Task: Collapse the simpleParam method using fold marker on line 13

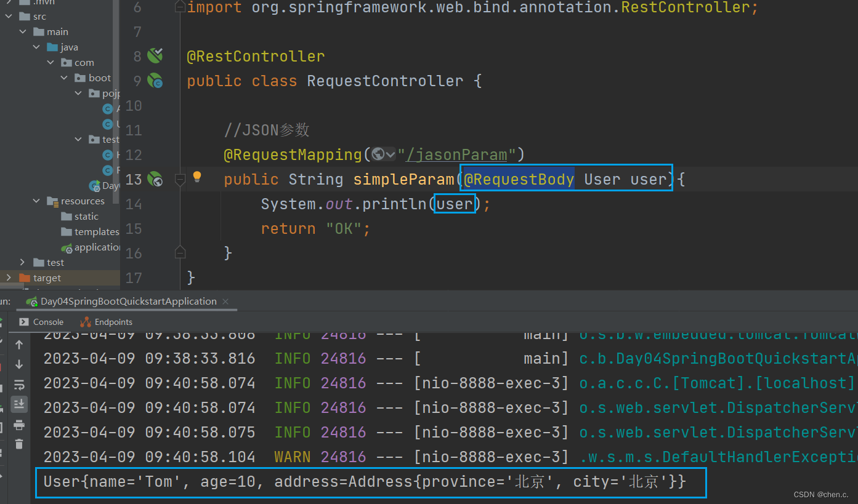Action: point(180,179)
